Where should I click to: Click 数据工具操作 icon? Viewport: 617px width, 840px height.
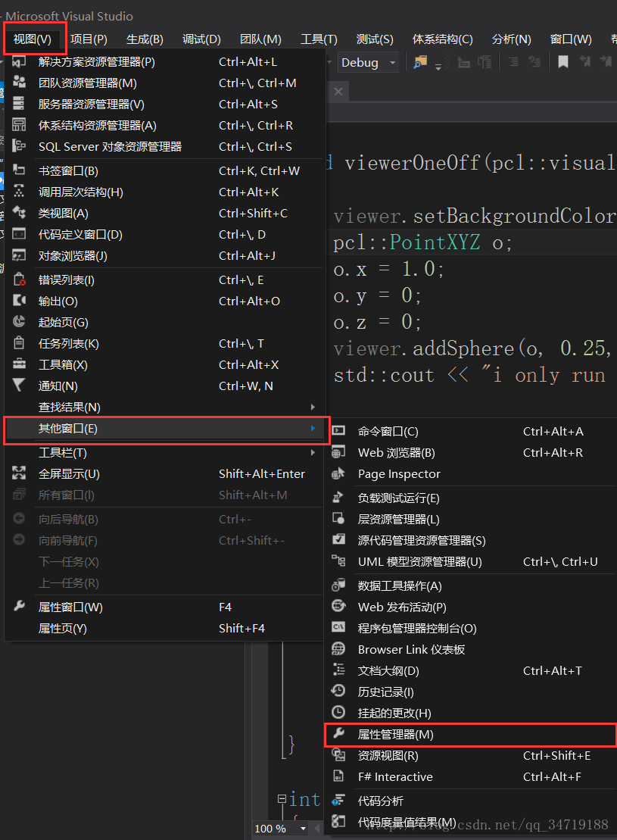click(x=338, y=585)
